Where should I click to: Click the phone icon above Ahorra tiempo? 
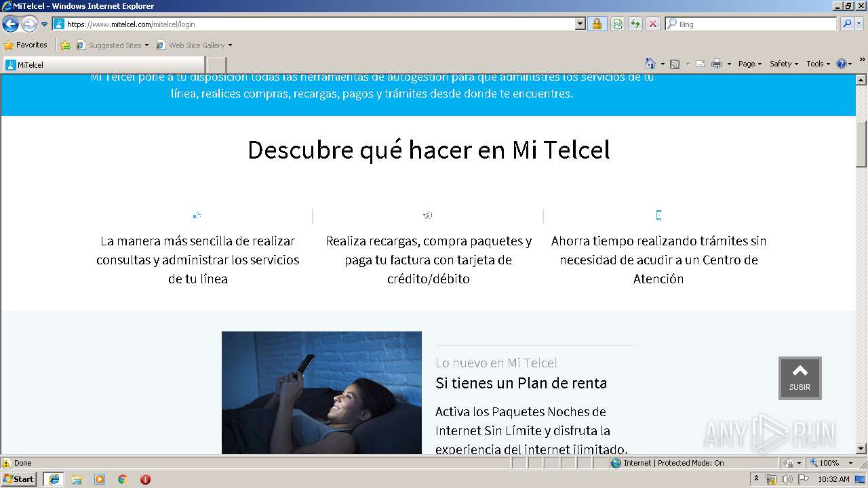pos(658,216)
